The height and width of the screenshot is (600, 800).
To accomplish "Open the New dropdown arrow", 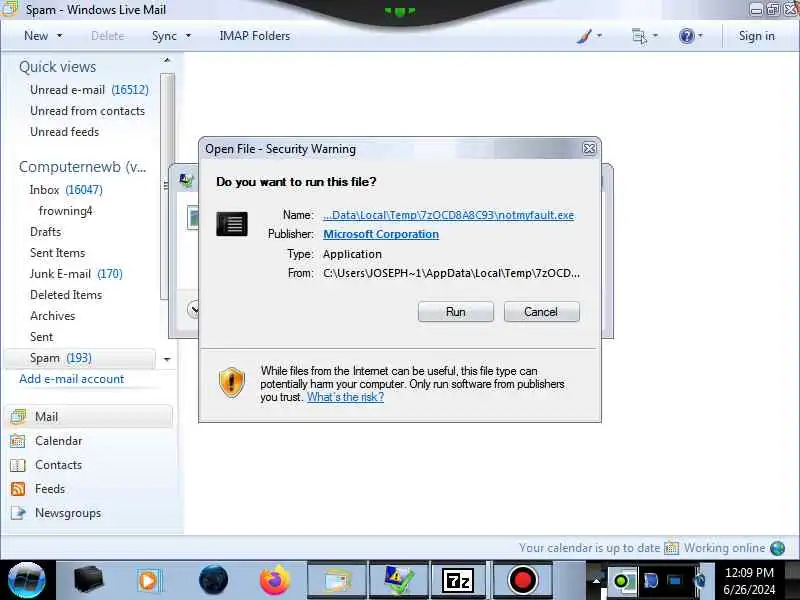I will [x=60, y=36].
